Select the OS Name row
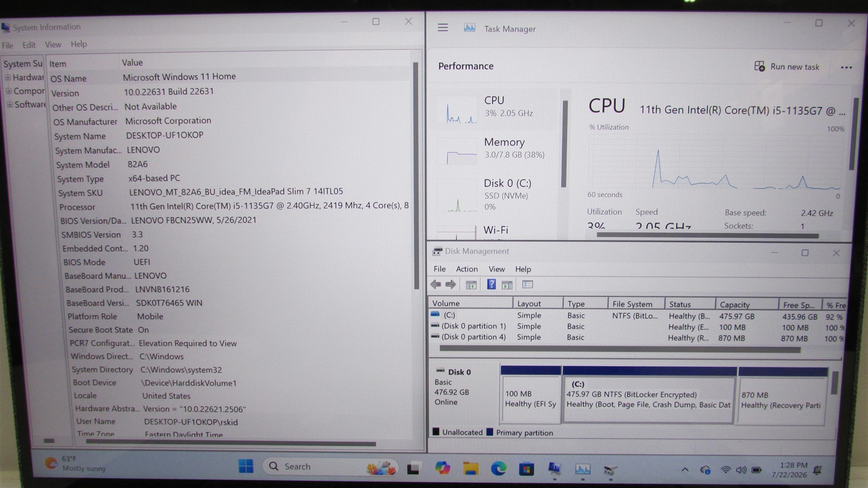Image resolution: width=868 pixels, height=488 pixels. (230, 78)
